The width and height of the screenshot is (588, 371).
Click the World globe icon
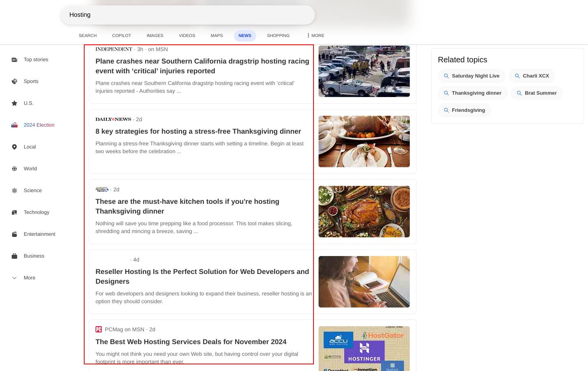point(14,169)
